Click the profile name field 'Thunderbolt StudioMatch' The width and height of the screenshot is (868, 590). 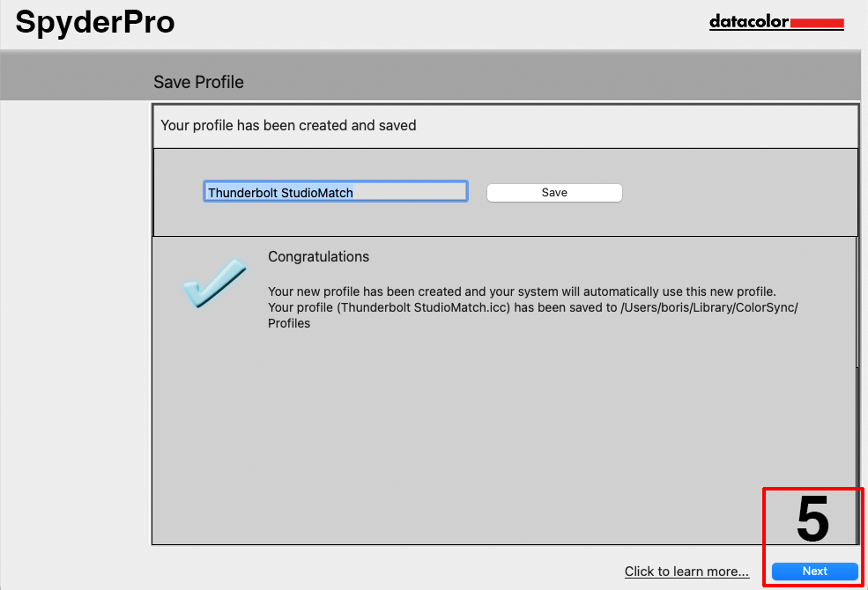coord(336,192)
